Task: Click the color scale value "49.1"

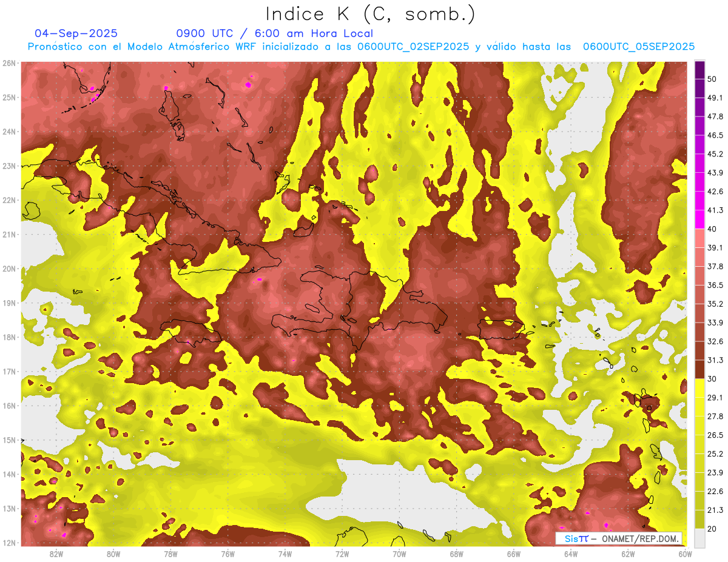Action: [715, 98]
